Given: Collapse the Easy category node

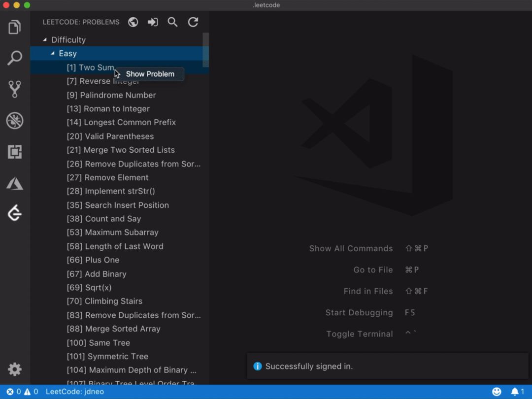Looking at the screenshot, I should pos(53,53).
